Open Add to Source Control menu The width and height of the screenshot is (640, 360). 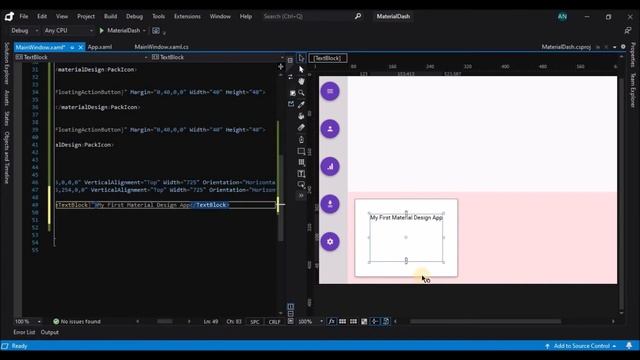[x=581, y=346]
